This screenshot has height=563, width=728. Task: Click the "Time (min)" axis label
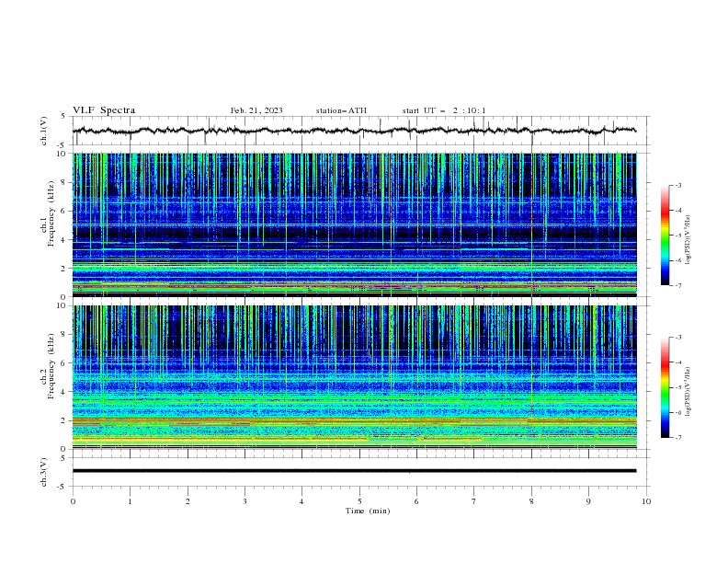click(x=368, y=511)
